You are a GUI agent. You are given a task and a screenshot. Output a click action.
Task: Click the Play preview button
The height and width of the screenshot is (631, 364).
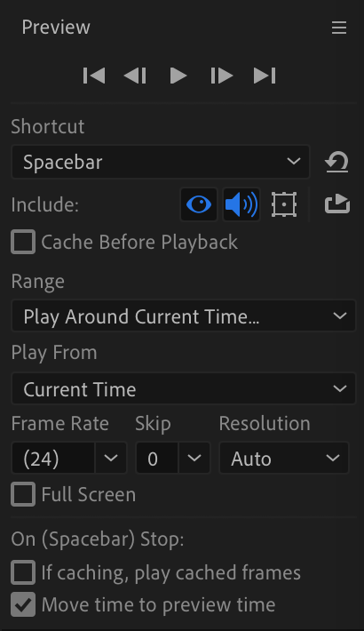178,76
